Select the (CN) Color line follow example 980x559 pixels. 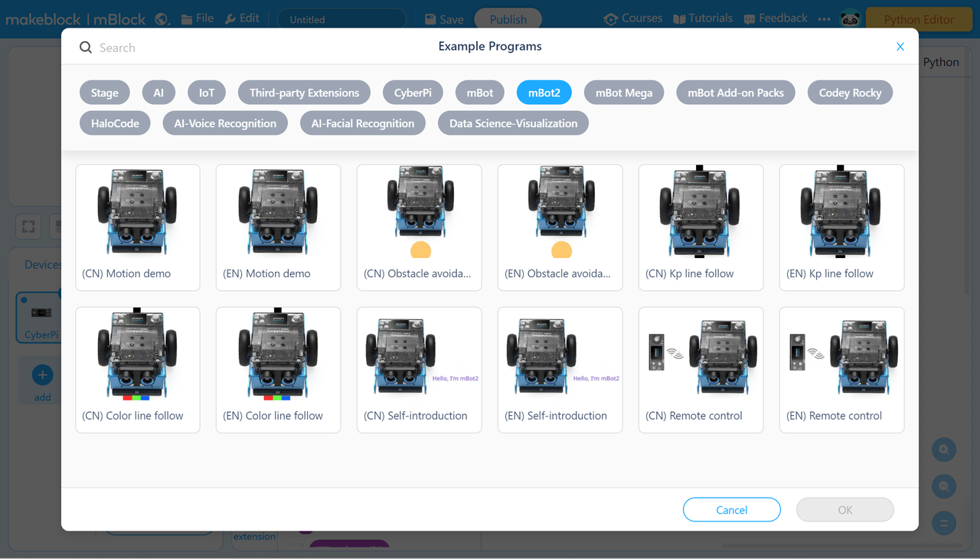[138, 370]
